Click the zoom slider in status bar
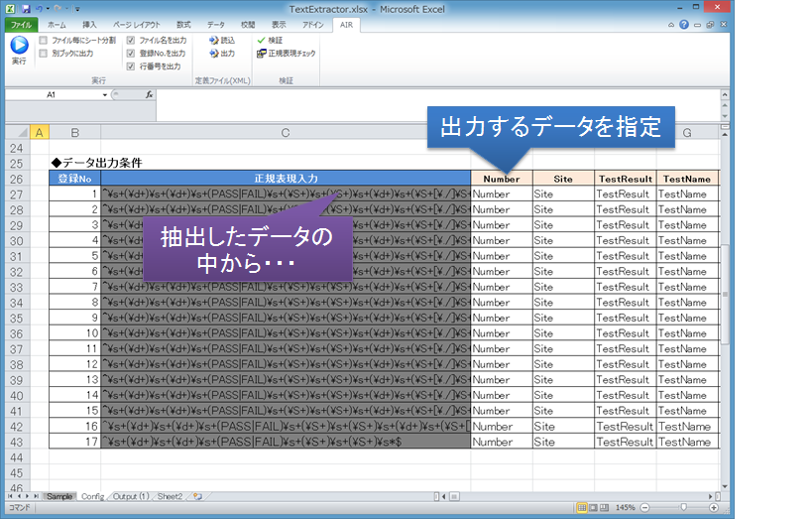 (684, 506)
